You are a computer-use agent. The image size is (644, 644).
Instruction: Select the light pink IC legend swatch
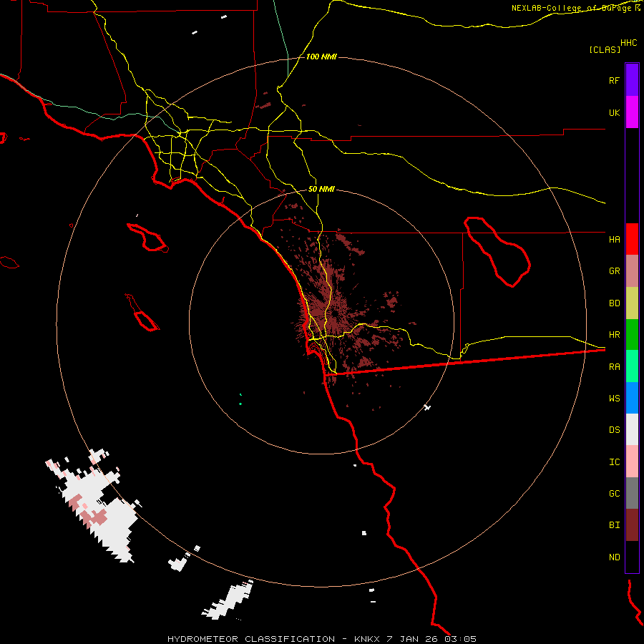pos(632,462)
